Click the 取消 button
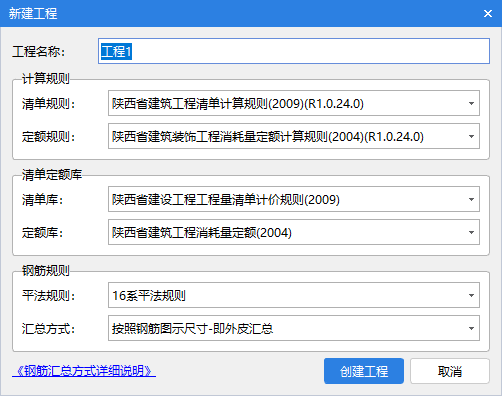502x396 pixels. (450, 371)
